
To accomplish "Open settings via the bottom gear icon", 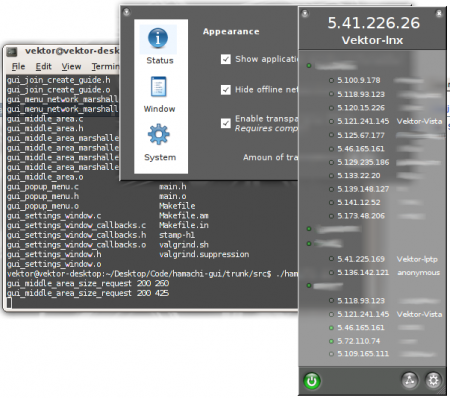I will pyautogui.click(x=433, y=380).
